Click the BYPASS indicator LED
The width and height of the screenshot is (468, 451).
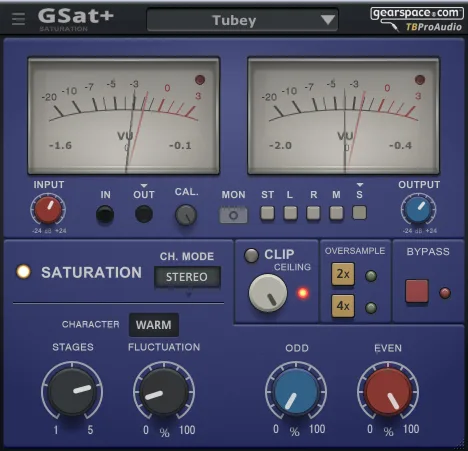pyautogui.click(x=445, y=293)
